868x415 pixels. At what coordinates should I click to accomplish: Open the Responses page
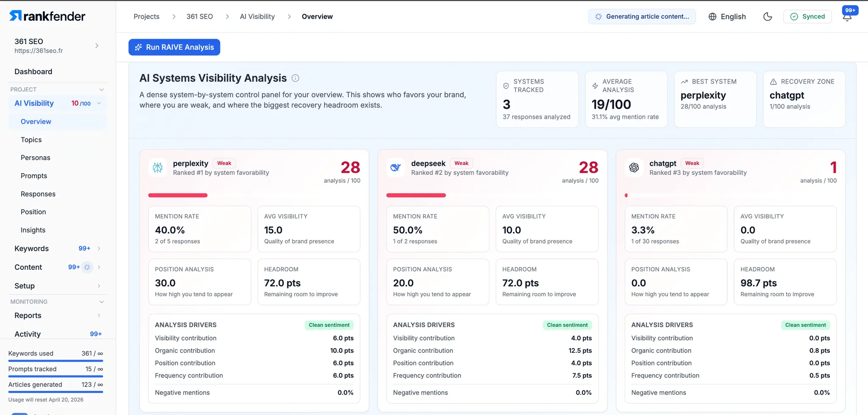click(38, 194)
